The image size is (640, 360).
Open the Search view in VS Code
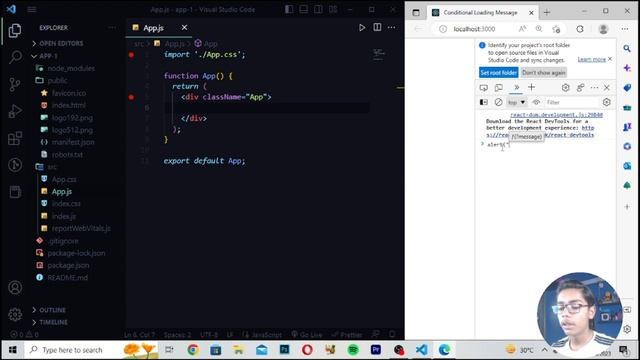click(15, 57)
